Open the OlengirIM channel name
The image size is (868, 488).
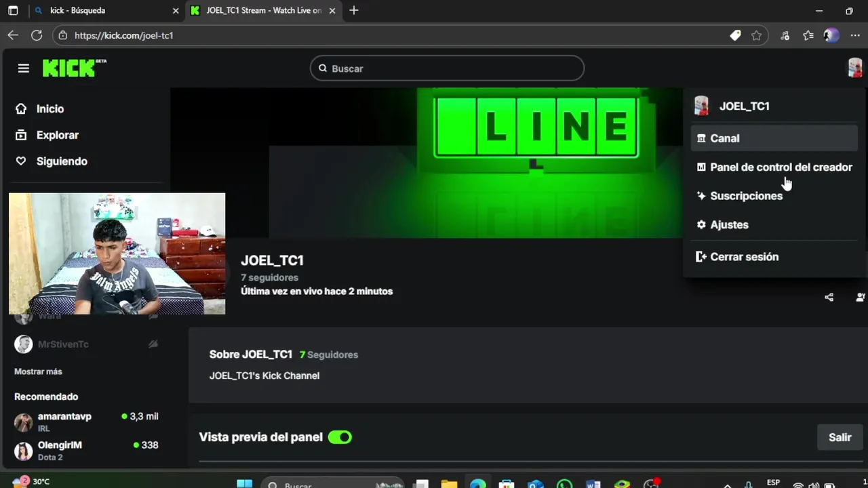click(60, 445)
